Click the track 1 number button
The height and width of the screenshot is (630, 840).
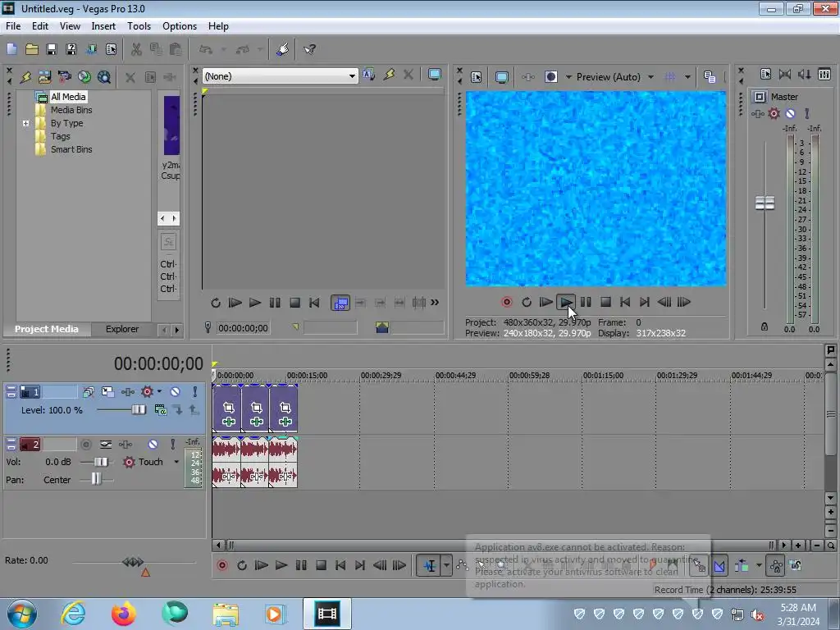(x=30, y=392)
